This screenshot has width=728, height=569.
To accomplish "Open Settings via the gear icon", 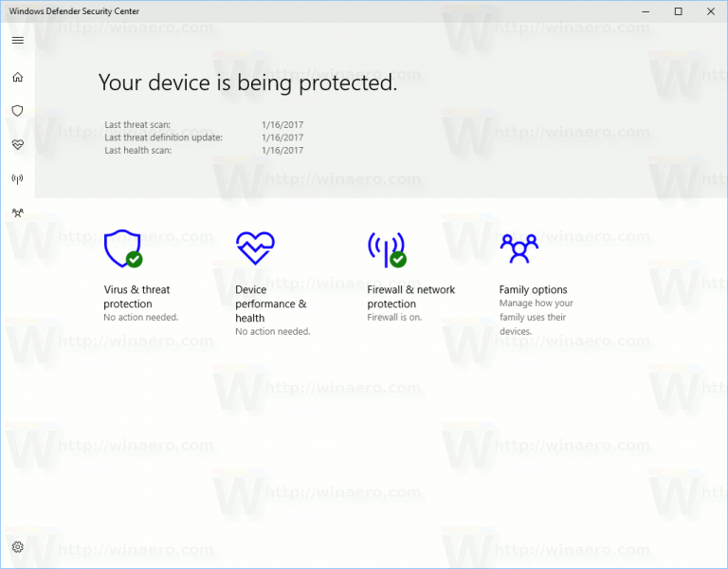I will [18, 546].
